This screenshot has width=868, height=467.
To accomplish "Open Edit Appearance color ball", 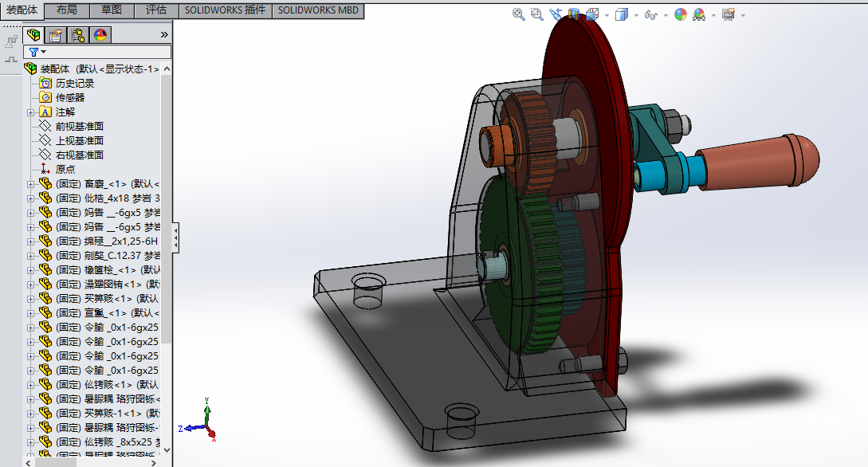I will 681,14.
